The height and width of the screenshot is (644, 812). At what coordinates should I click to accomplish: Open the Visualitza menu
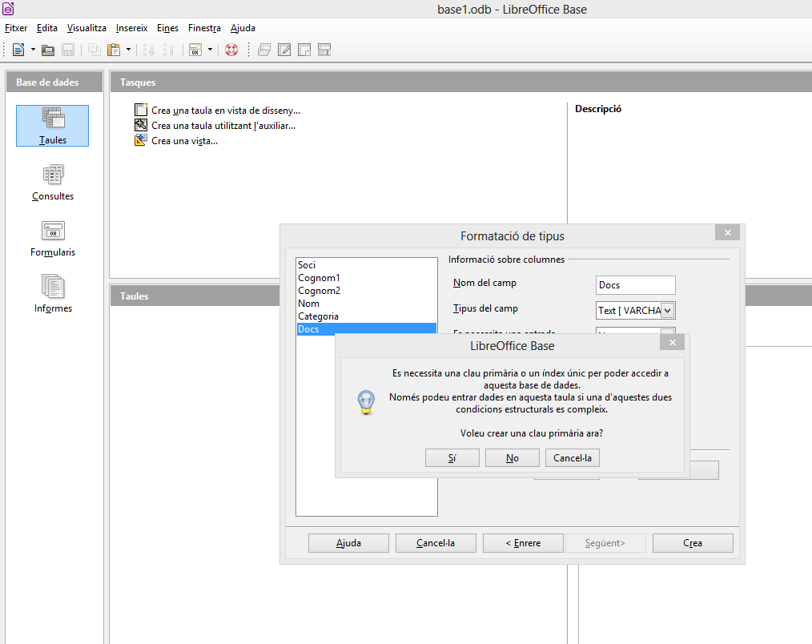click(x=86, y=28)
